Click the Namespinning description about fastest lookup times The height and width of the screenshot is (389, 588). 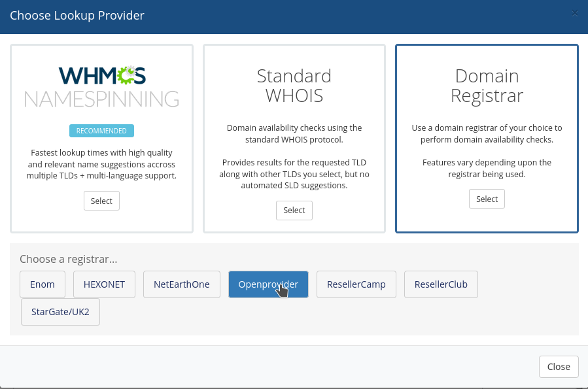pos(101,164)
